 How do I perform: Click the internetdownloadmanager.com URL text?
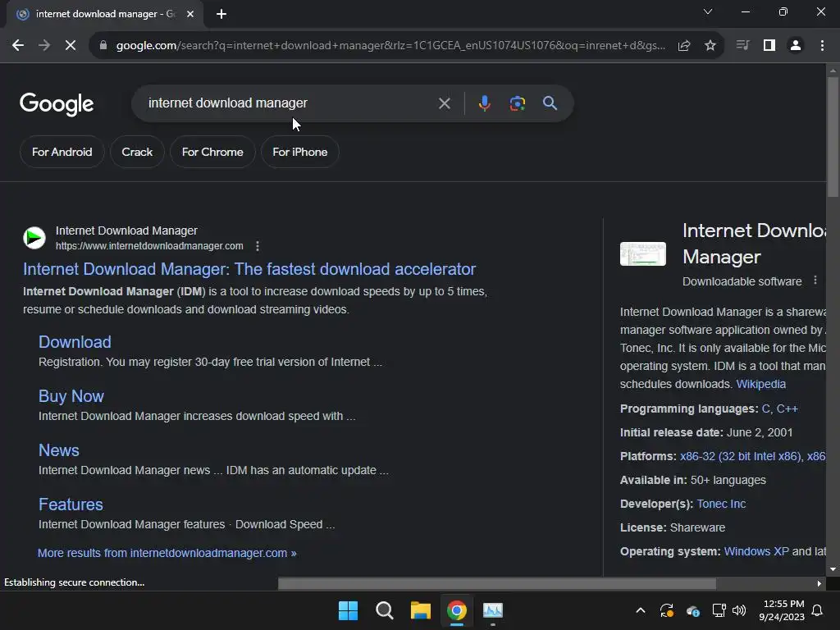click(149, 246)
